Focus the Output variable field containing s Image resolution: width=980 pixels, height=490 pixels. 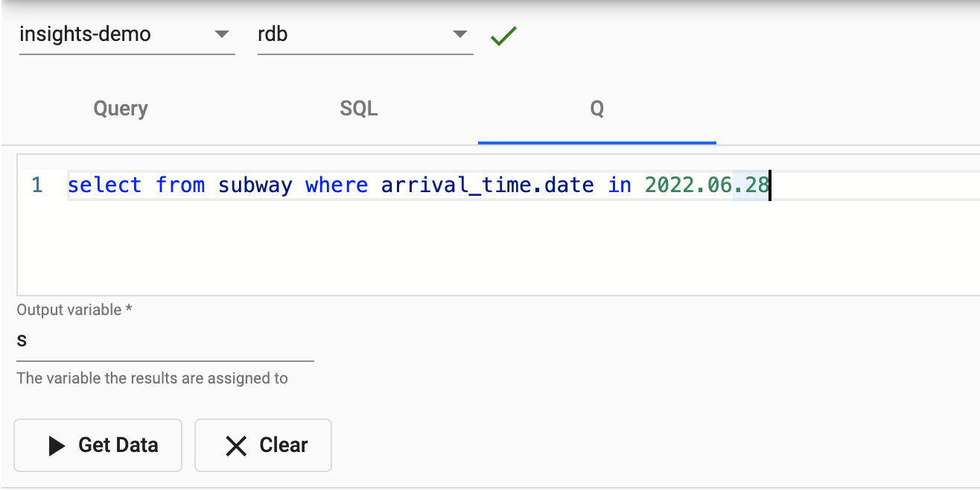click(165, 341)
